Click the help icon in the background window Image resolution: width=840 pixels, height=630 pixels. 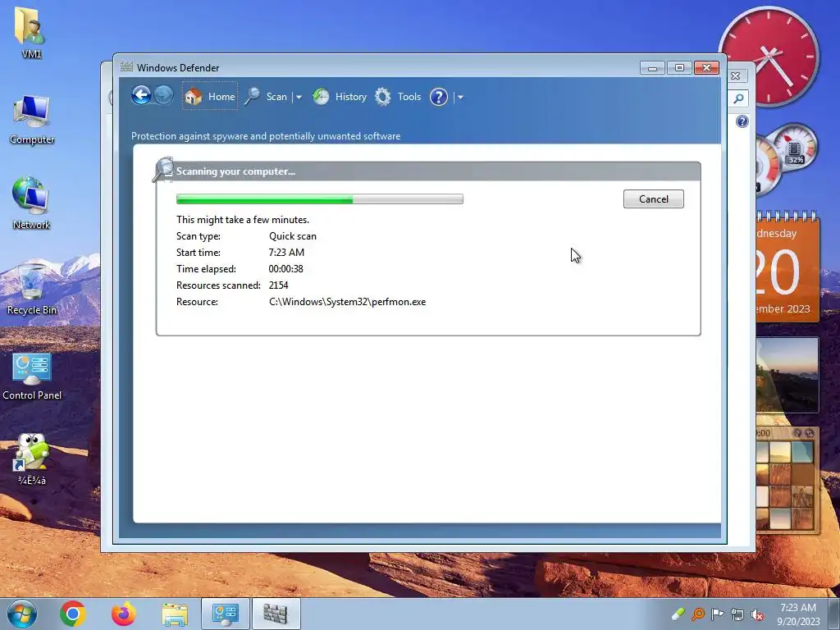(x=742, y=121)
